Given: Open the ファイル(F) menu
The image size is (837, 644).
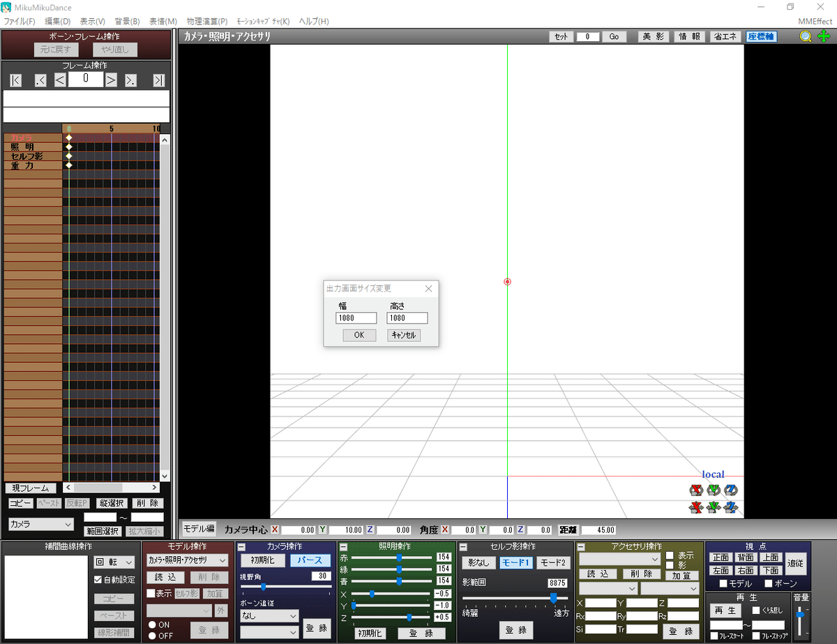Looking at the screenshot, I should (x=20, y=22).
